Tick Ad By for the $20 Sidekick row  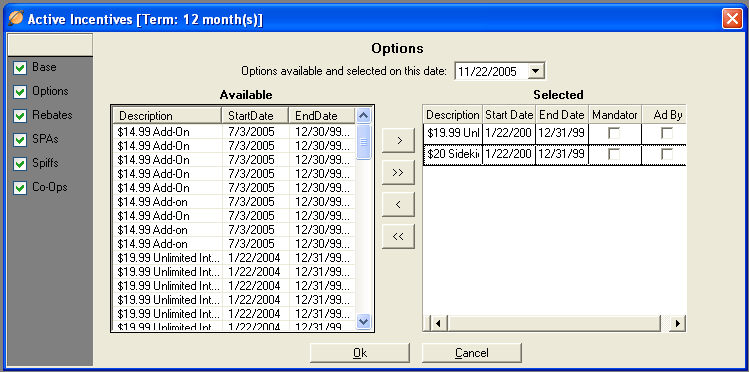tap(667, 155)
